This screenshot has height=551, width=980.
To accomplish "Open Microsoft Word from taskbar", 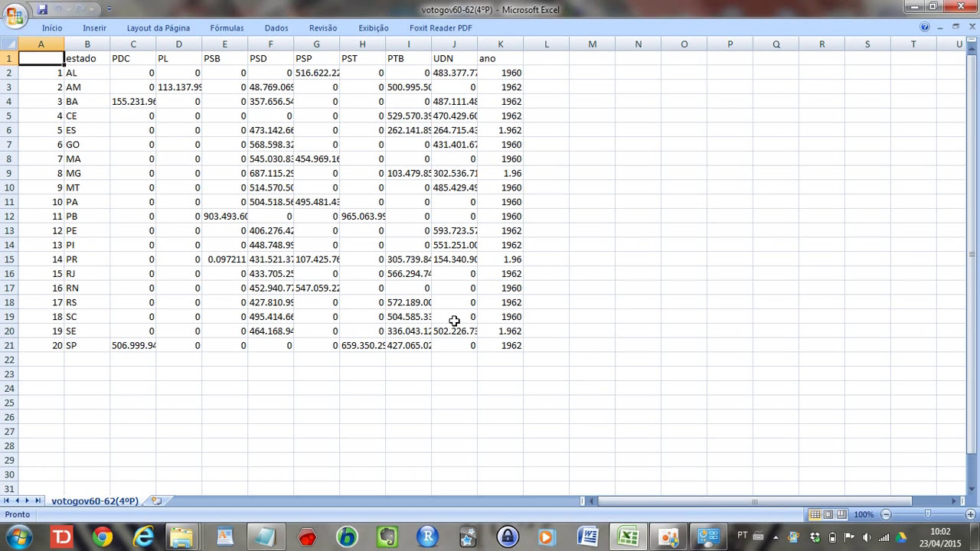I will (x=588, y=537).
